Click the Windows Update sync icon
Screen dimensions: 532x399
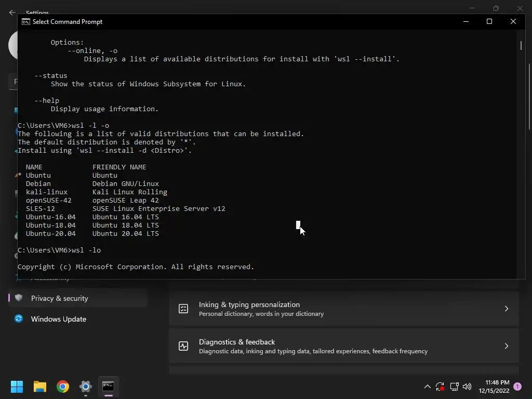coord(19,318)
